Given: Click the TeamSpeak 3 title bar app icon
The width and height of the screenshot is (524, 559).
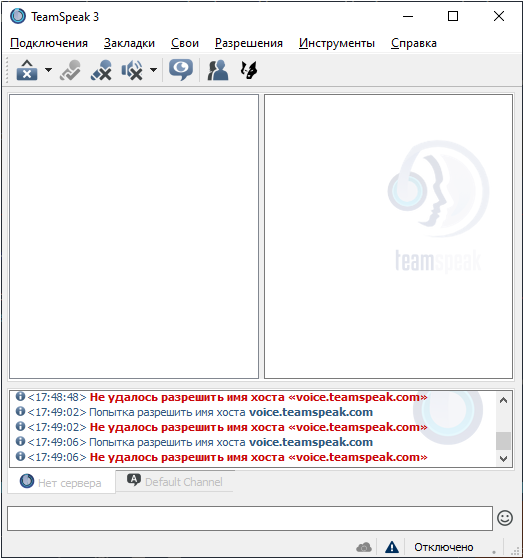Looking at the screenshot, I should tap(18, 16).
